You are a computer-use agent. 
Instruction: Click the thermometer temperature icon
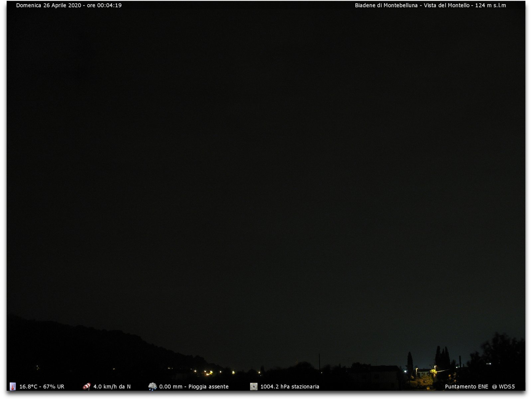point(13,386)
